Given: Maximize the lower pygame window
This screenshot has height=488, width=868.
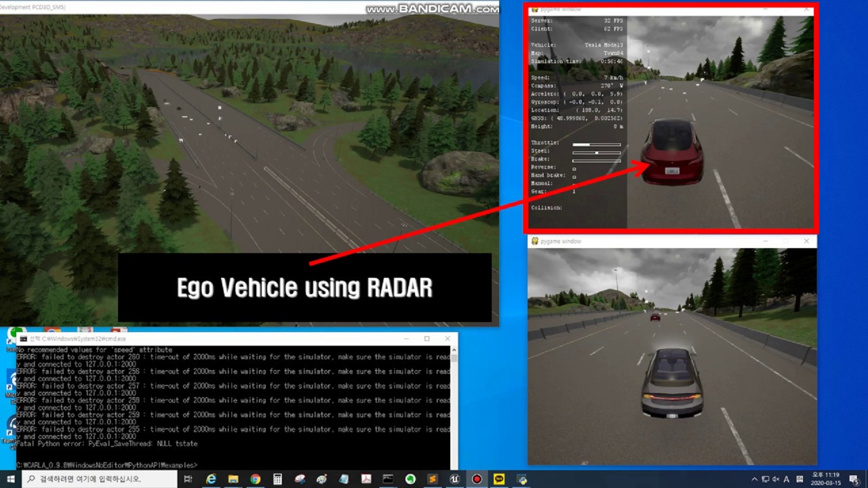Looking at the screenshot, I should [786, 241].
